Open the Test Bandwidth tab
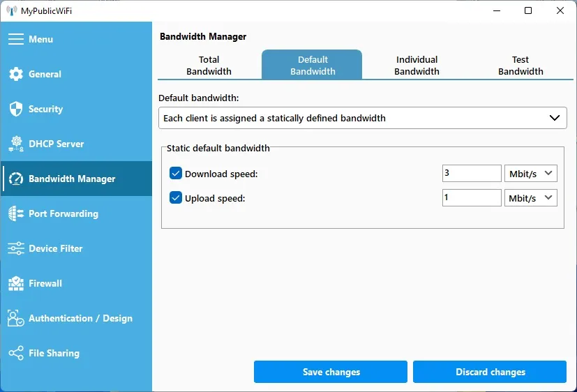The height and width of the screenshot is (392, 577). [x=520, y=66]
